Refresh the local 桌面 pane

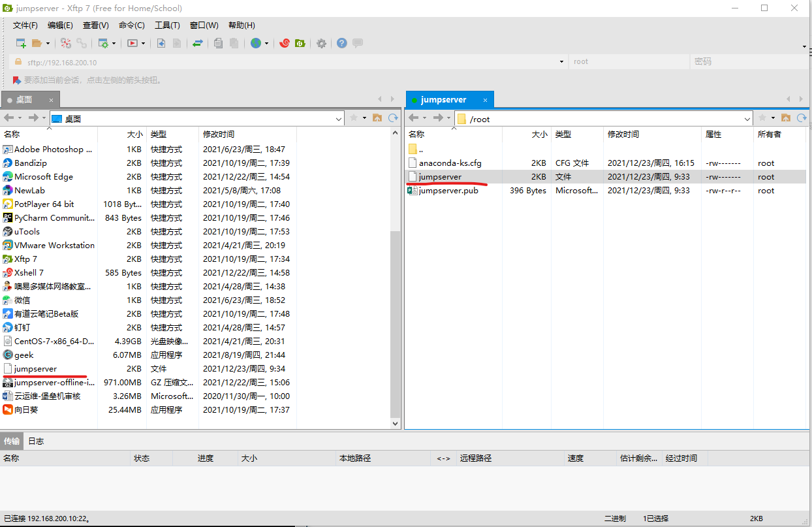tap(393, 118)
